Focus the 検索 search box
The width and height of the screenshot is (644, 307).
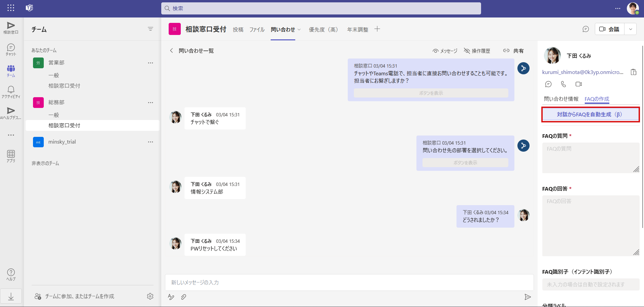coord(321,8)
